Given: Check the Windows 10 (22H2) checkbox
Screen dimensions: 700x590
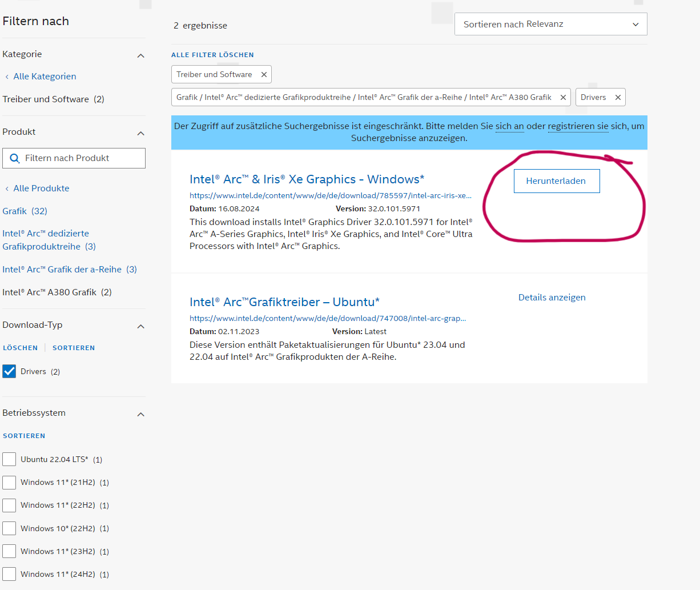Looking at the screenshot, I should pos(9,528).
